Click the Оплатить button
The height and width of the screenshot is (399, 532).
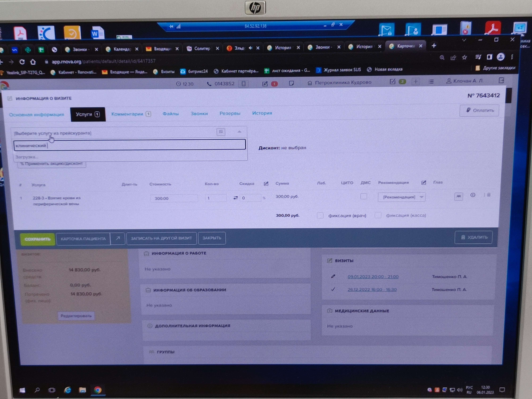[x=479, y=110]
